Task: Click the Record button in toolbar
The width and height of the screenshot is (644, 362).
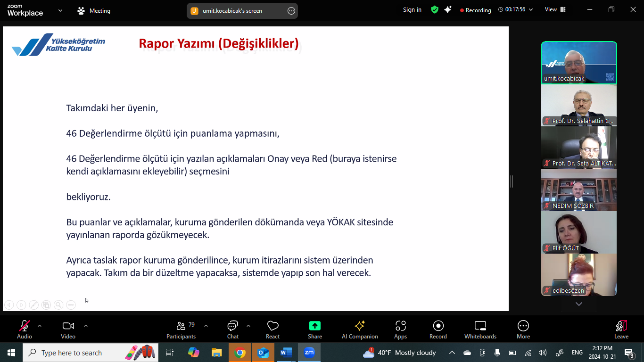Action: click(x=438, y=329)
